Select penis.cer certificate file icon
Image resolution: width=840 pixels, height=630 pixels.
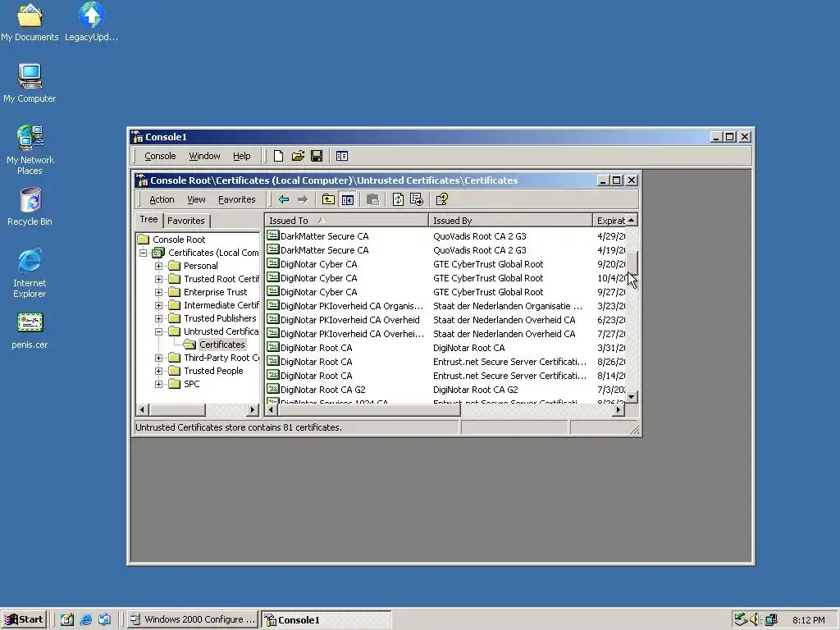pos(30,331)
